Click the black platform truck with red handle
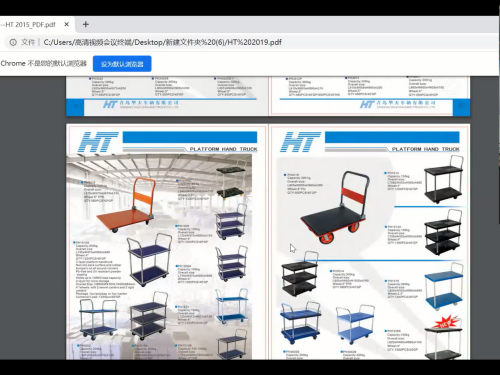The image size is (500, 375). pos(335,207)
